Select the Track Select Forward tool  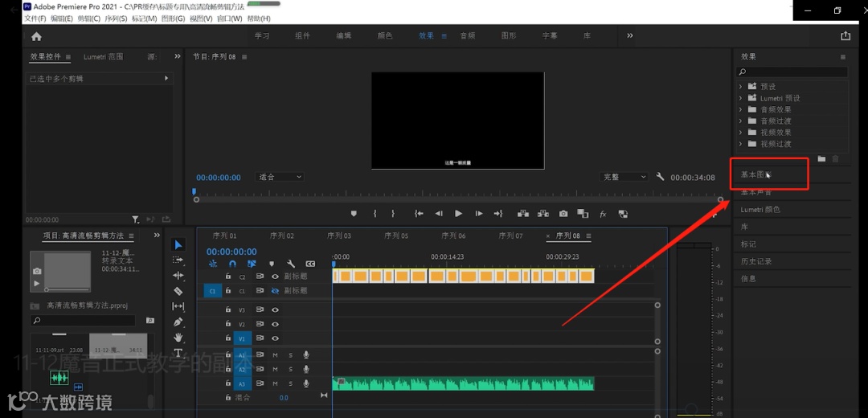[178, 260]
